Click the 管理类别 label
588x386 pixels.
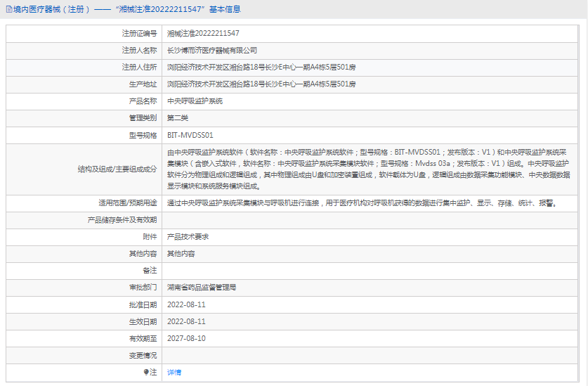click(143, 118)
